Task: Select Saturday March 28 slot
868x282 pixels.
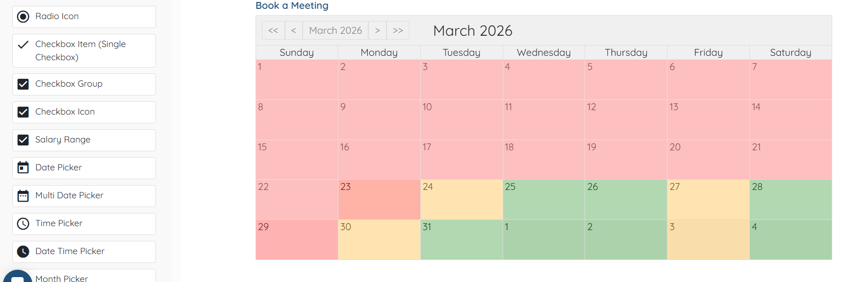Action: coord(791,199)
